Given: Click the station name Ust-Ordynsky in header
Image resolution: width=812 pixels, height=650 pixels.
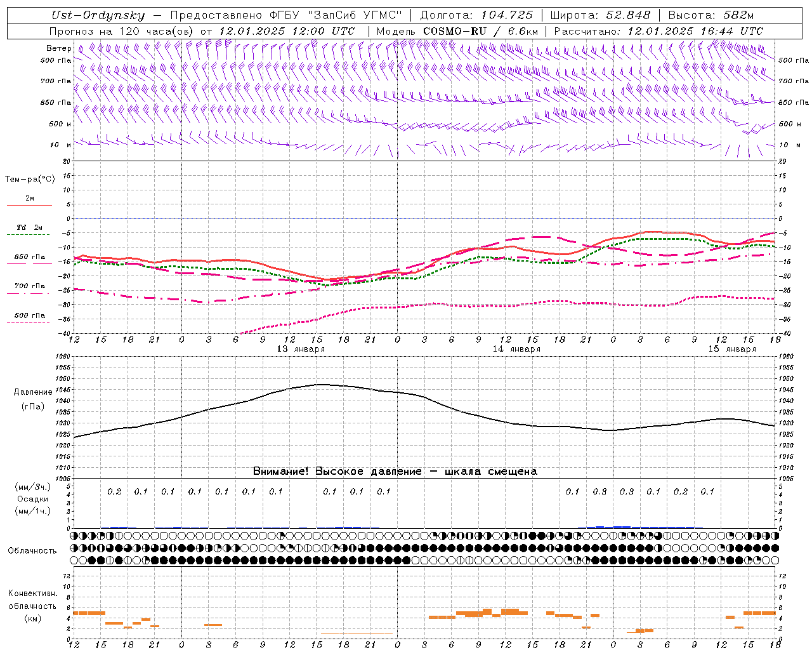Looking at the screenshot, I should pos(98,16).
